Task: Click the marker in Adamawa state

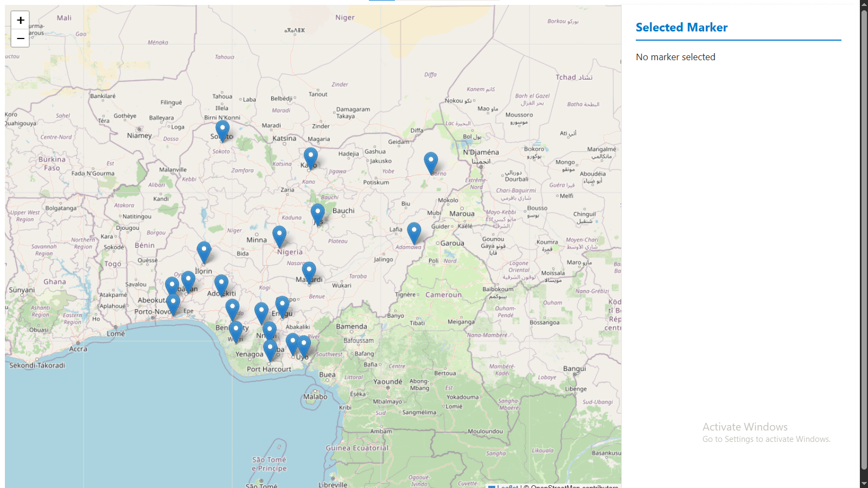Action: [x=414, y=232]
